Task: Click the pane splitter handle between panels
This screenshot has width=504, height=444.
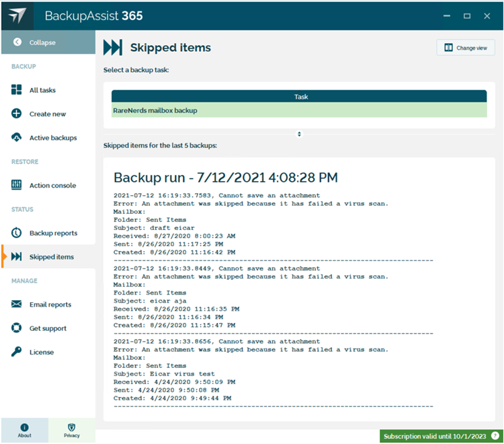Action: [299, 134]
